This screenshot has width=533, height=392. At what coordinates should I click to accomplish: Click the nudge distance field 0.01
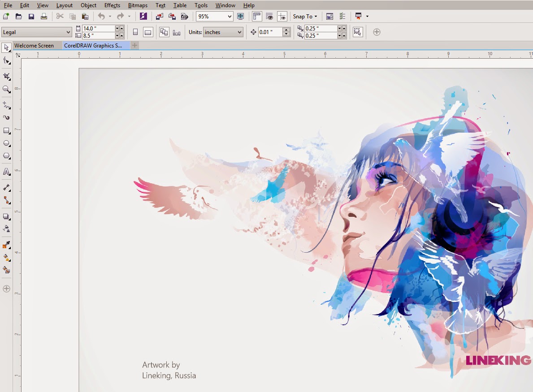click(270, 32)
